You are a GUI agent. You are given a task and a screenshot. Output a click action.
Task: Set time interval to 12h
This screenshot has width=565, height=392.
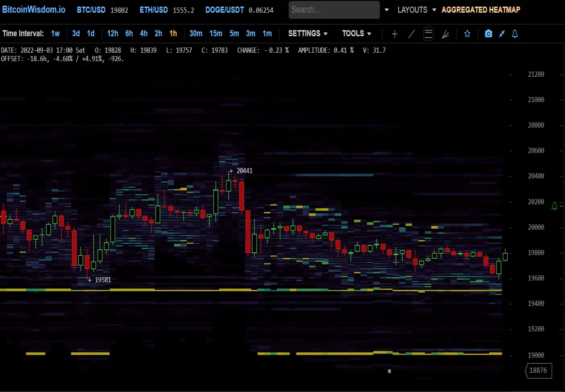click(113, 33)
